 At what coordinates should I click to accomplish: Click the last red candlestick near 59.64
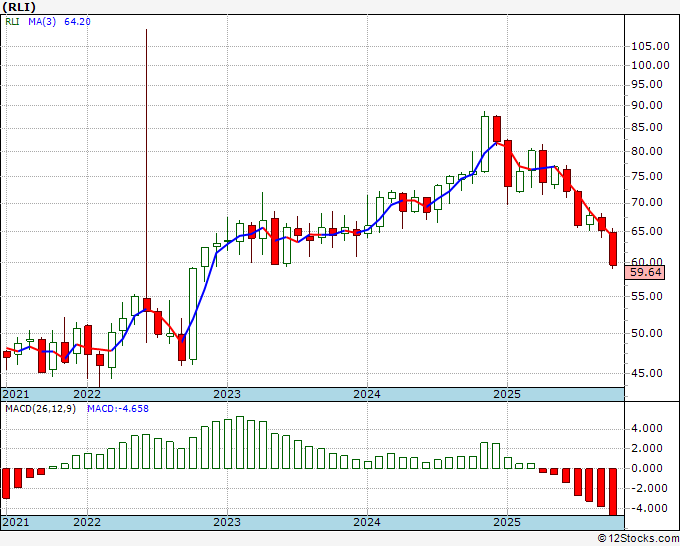[x=613, y=249]
